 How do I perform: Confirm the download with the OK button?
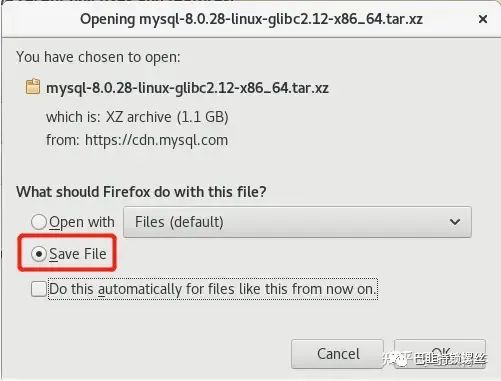pyautogui.click(x=440, y=354)
